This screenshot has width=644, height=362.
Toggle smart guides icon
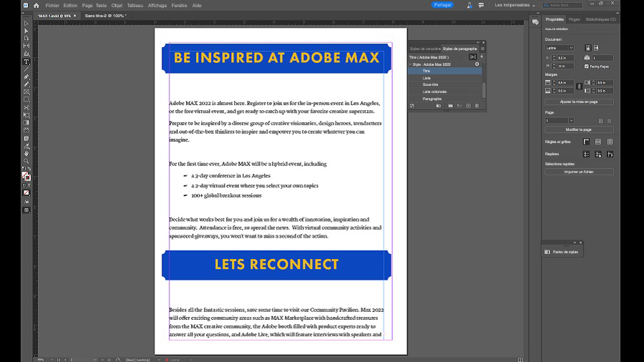pyautogui.click(x=610, y=155)
